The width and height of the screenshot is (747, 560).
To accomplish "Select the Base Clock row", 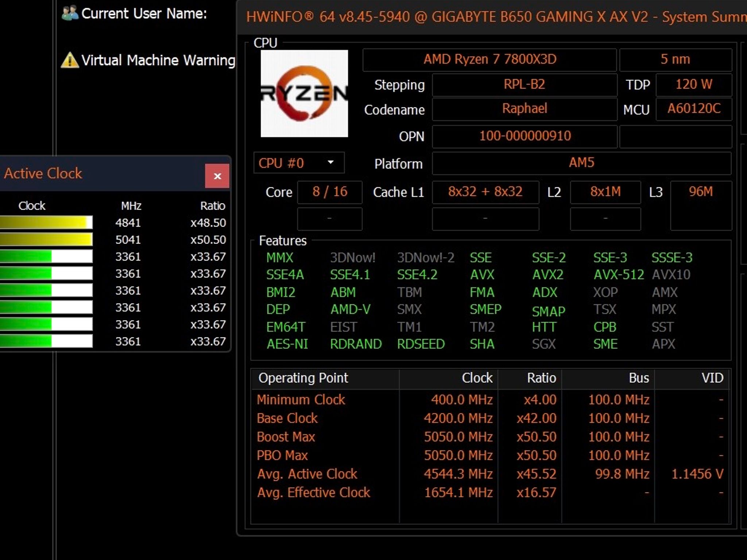I will [490, 419].
